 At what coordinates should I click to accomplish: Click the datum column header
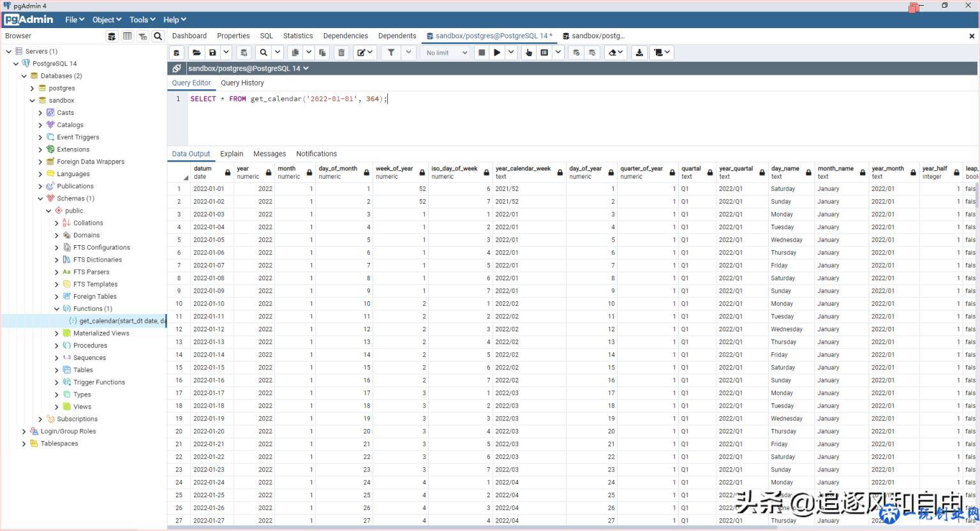point(211,172)
